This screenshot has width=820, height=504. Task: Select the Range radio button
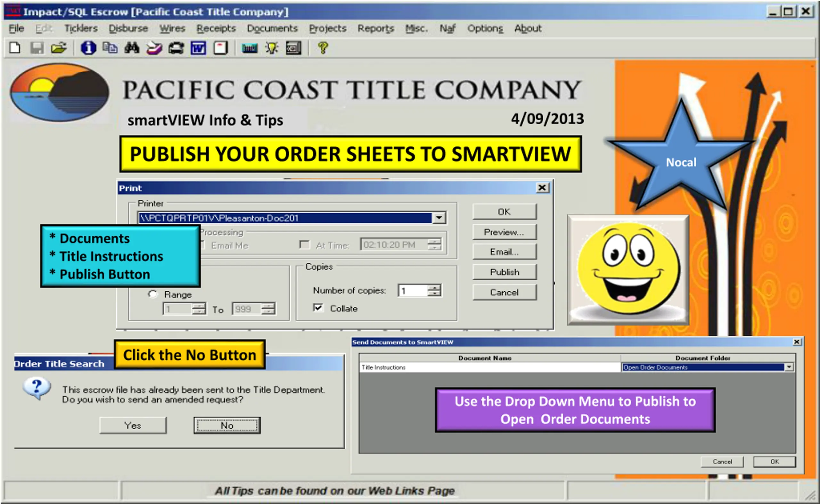(152, 294)
